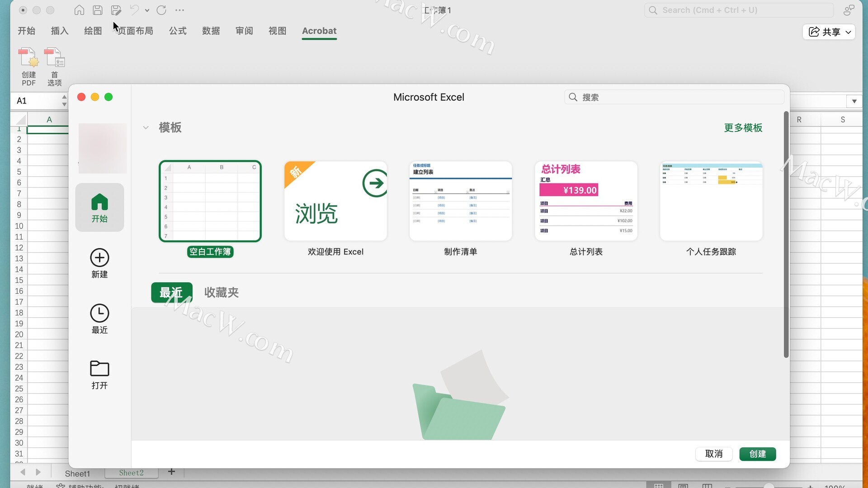Click the arrow icon on 欢迎使用 Excel card

(375, 183)
